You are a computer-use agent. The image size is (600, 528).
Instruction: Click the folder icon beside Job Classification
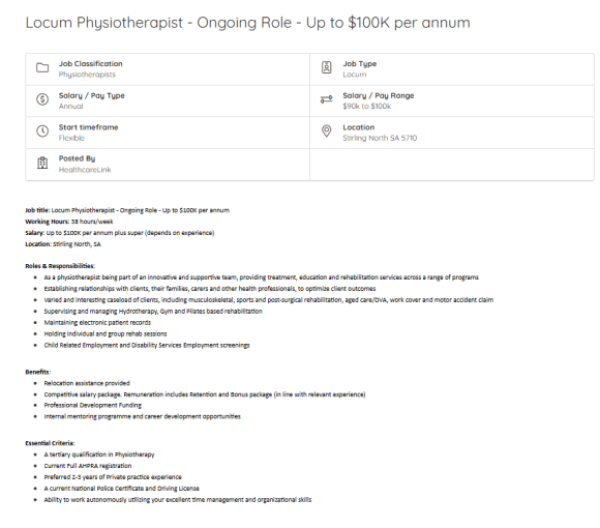click(x=42, y=68)
